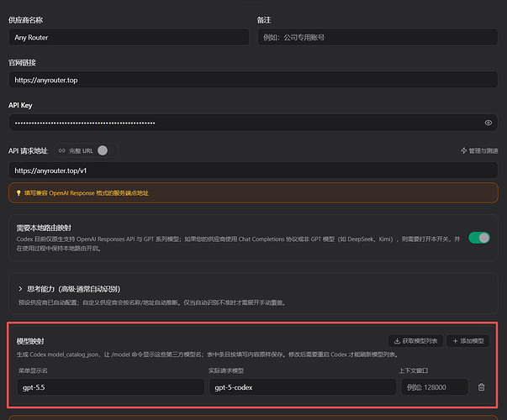Screen dimensions: 507x420
Task: Click the 菜单显示名 field showing gpt-5.5
Action: coord(111,387)
